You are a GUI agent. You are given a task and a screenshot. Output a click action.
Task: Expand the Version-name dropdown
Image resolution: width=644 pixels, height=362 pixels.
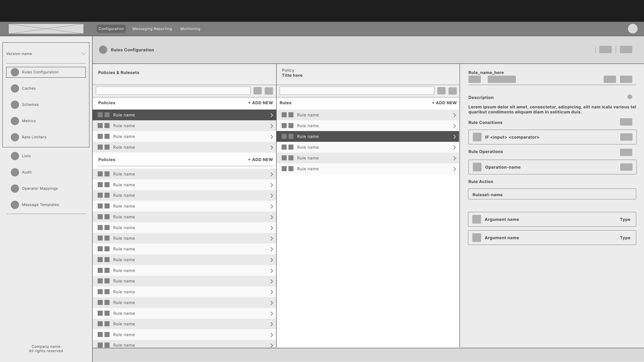coord(83,54)
